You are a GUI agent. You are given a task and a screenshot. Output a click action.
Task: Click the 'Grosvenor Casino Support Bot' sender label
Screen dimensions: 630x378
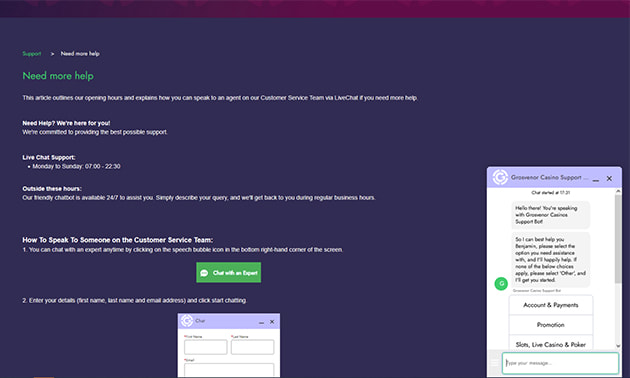(x=537, y=290)
